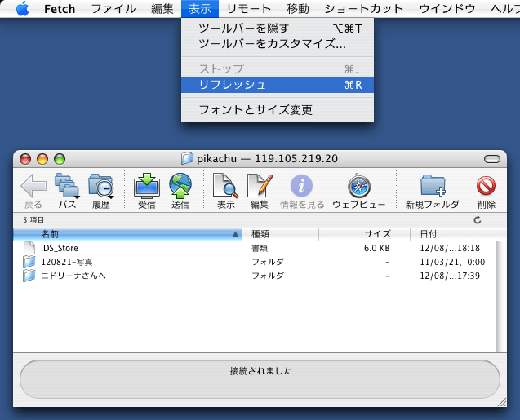This screenshot has width=520, height=420.
Task: Click the 120821-写真 folder icon
Action: pyautogui.click(x=29, y=262)
